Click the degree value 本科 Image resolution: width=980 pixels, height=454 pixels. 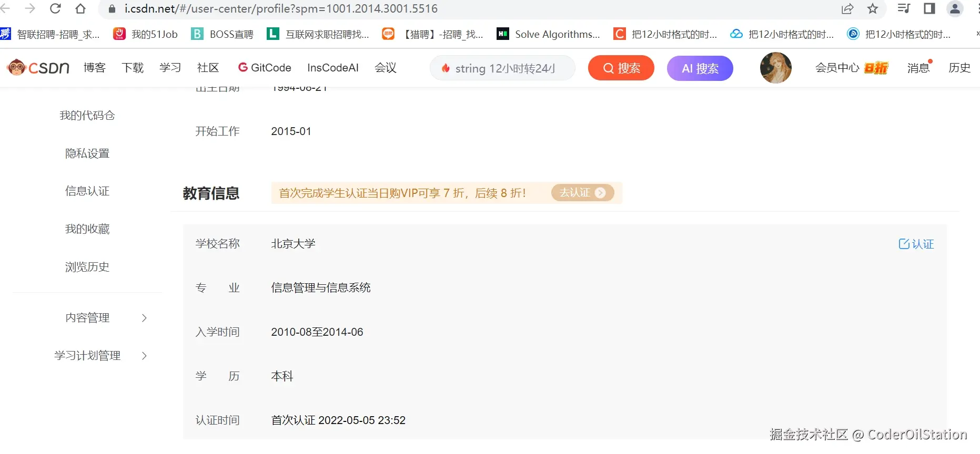[282, 376]
